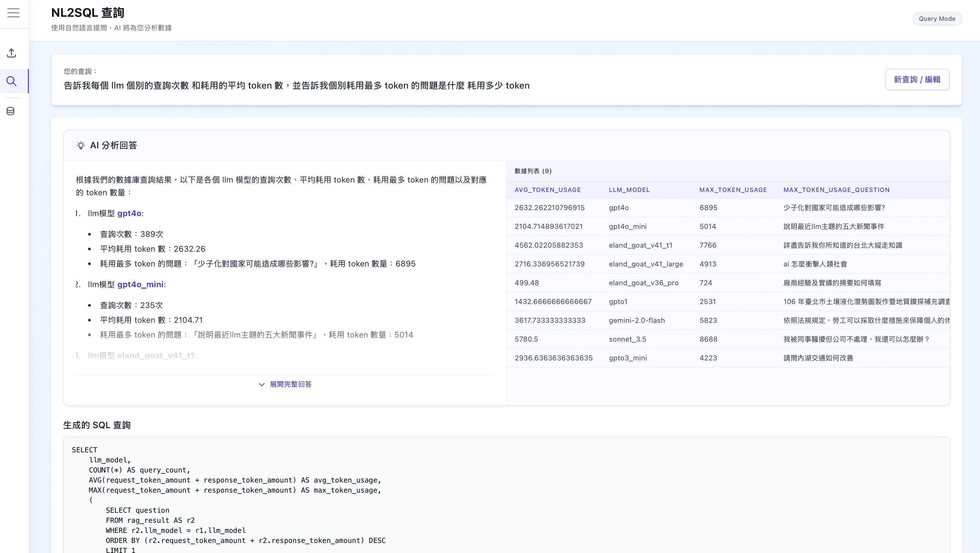The image size is (980, 553).
Task: Click the Query Mode badge
Action: point(937,19)
